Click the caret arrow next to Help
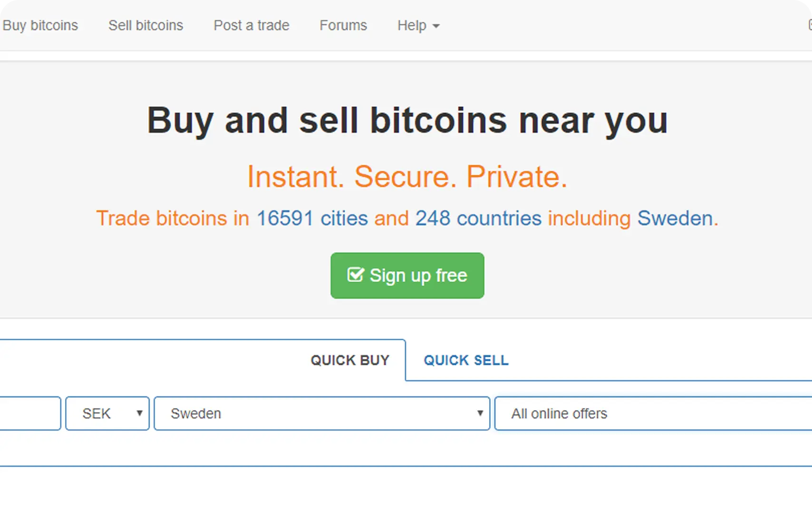This screenshot has width=812, height=512. 436,27
